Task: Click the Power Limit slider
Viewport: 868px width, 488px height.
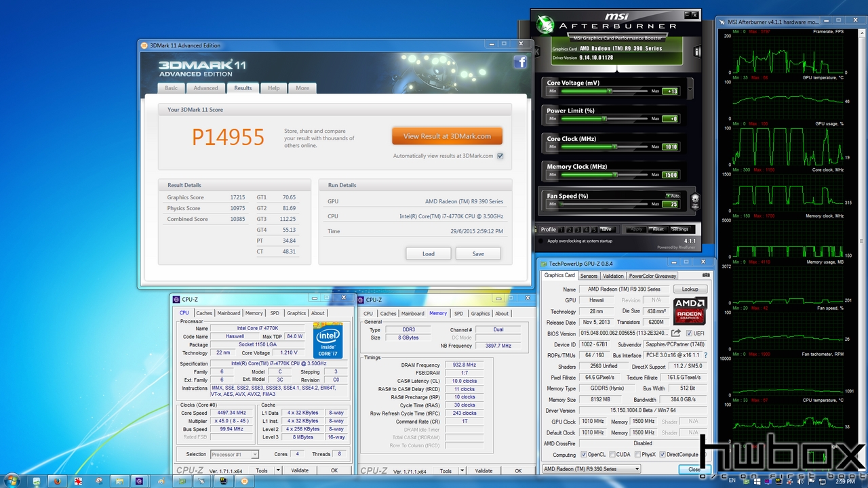Action: (x=605, y=119)
